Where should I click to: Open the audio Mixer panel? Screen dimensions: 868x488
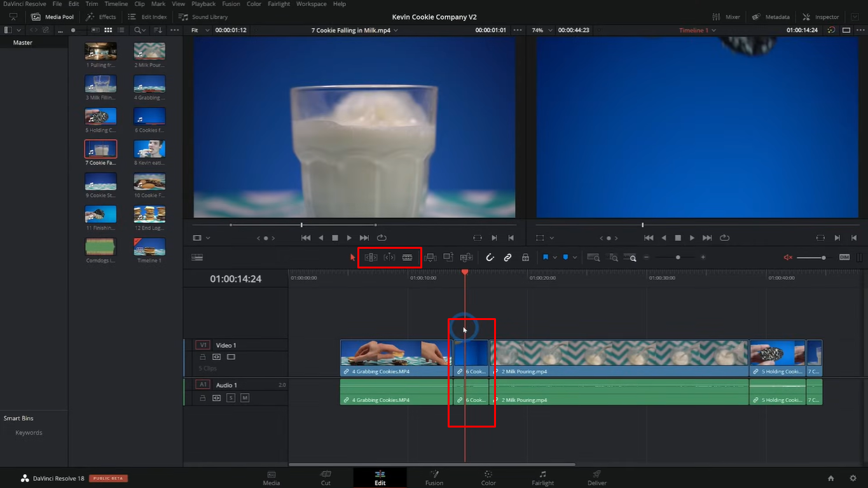click(726, 17)
